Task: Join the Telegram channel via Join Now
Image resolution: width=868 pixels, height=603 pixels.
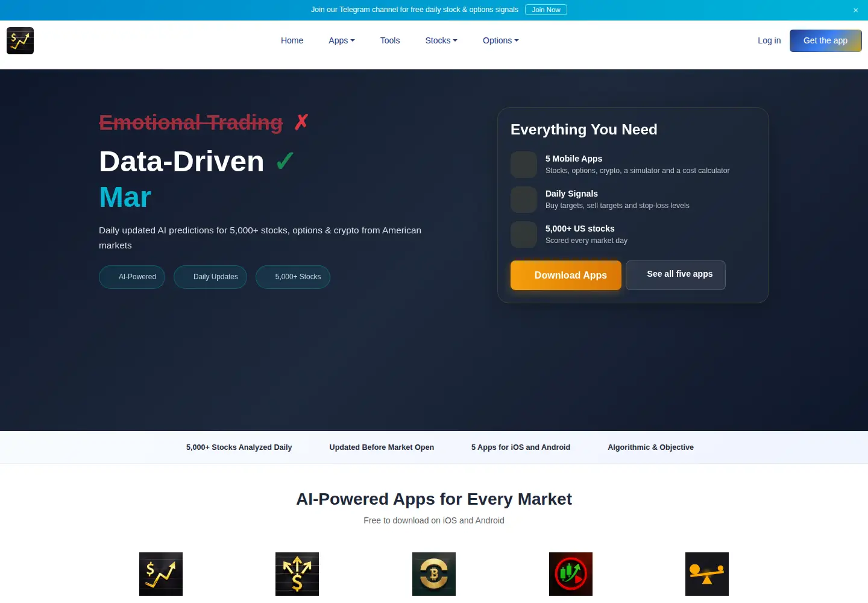Action: 546,10
